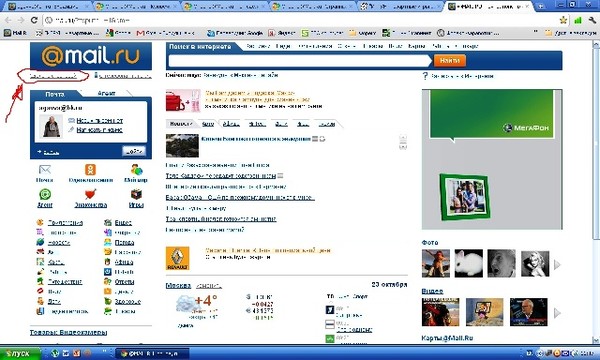Reload the page in the browser

click(34, 20)
